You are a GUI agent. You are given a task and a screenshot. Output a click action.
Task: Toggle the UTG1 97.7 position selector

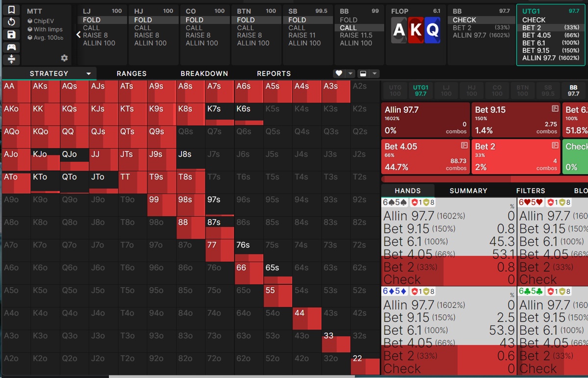pos(420,90)
